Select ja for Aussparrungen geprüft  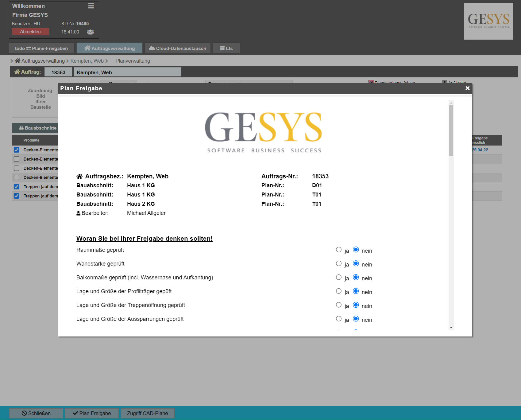(x=339, y=319)
